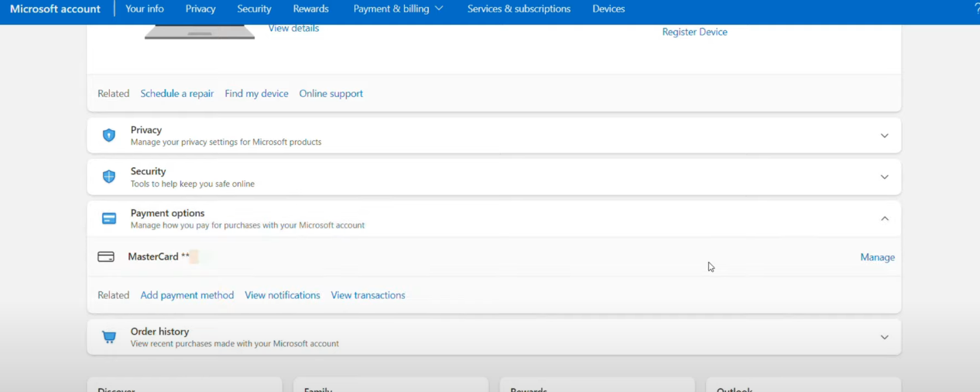Click Manage for the MasterCard
This screenshot has height=392, width=980.
point(877,256)
